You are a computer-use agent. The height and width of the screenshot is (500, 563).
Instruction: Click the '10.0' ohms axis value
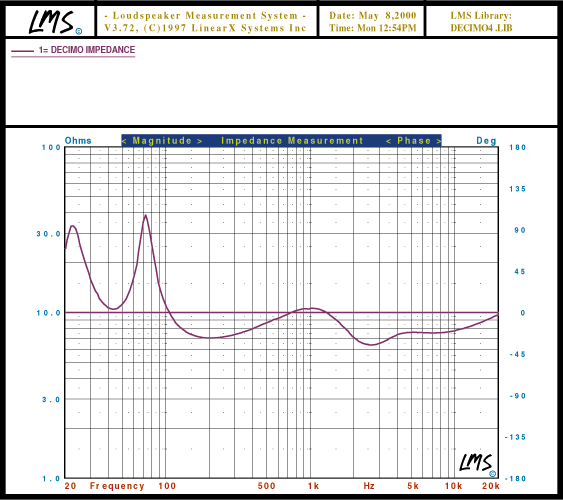point(48,313)
